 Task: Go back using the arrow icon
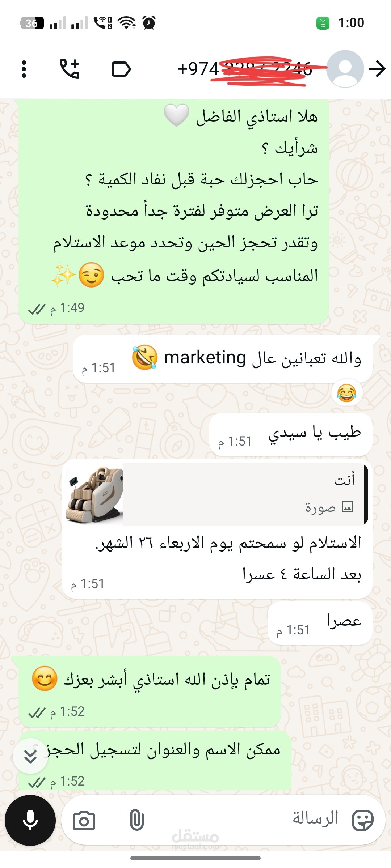tap(377, 69)
